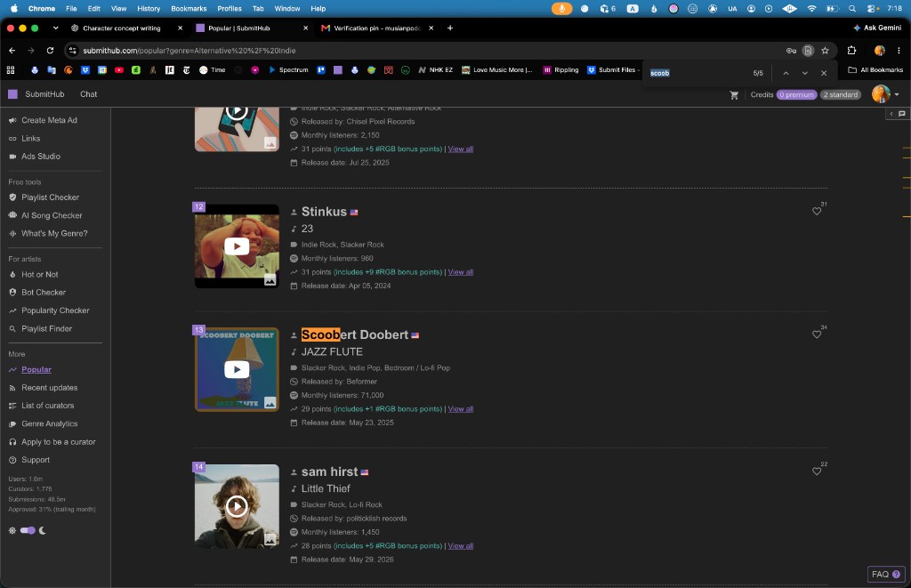Play the sam hirst Little Thief track
The width and height of the screenshot is (911, 588).
pos(237,506)
